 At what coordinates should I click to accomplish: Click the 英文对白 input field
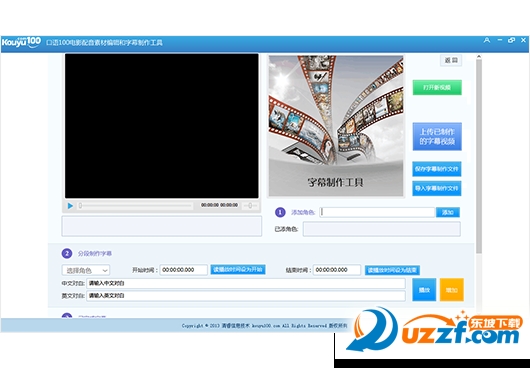point(246,296)
